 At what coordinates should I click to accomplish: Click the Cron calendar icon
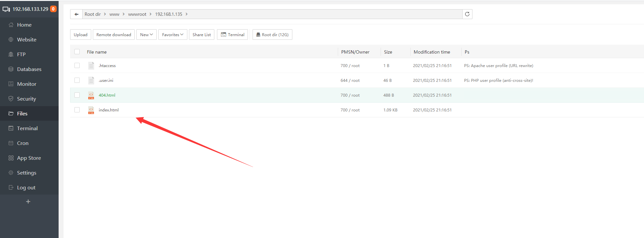point(11,143)
